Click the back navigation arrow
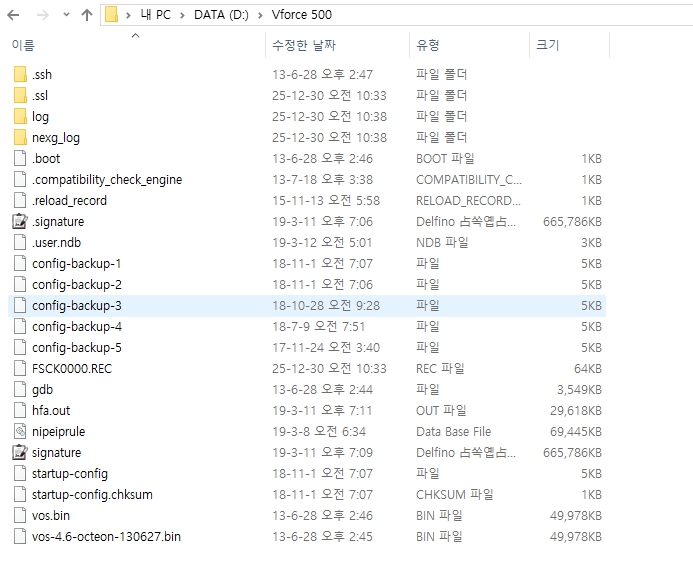The height and width of the screenshot is (563, 693). (x=15, y=15)
